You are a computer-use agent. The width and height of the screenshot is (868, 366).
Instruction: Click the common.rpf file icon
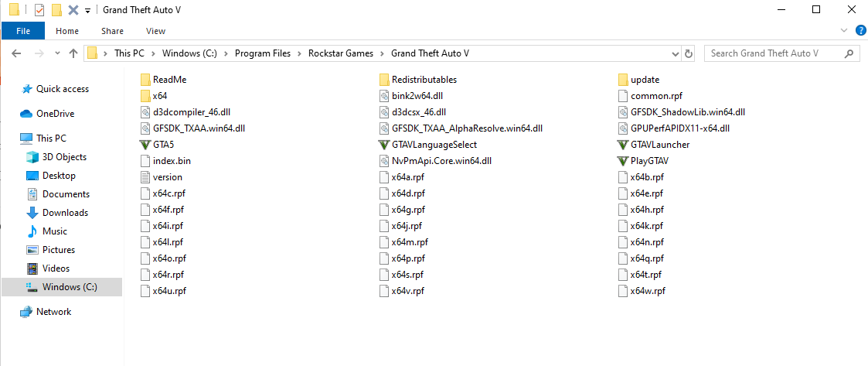[x=623, y=96]
